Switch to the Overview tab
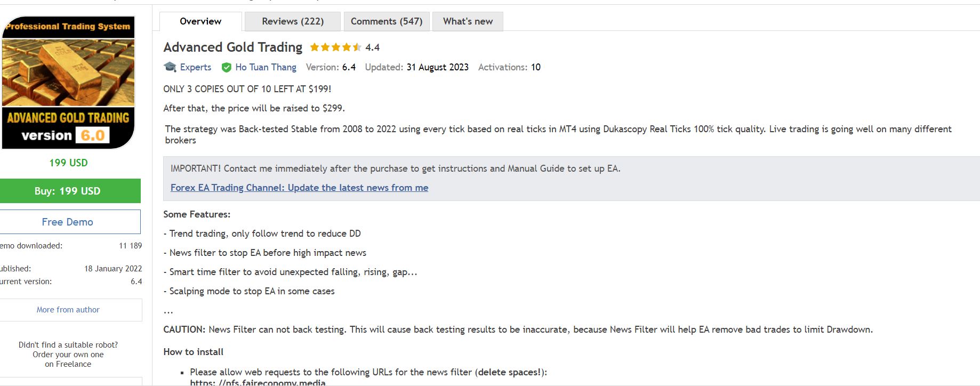 tap(200, 21)
